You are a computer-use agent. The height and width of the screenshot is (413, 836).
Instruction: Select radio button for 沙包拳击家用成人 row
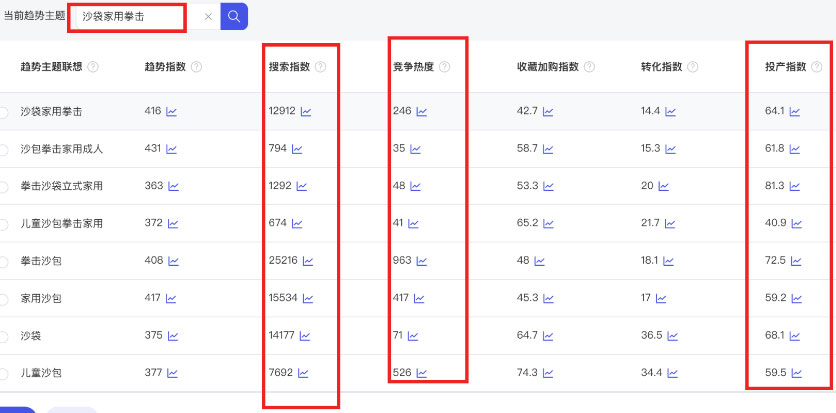(x=3, y=150)
